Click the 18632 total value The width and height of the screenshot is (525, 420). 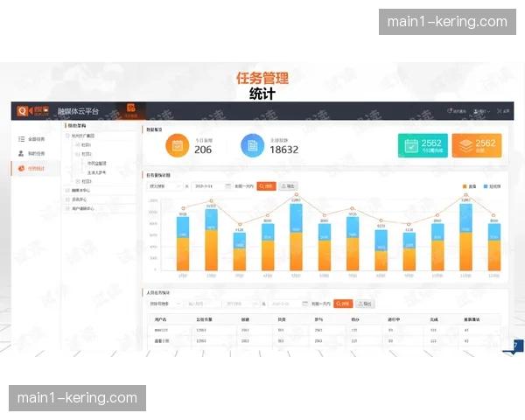283,150
